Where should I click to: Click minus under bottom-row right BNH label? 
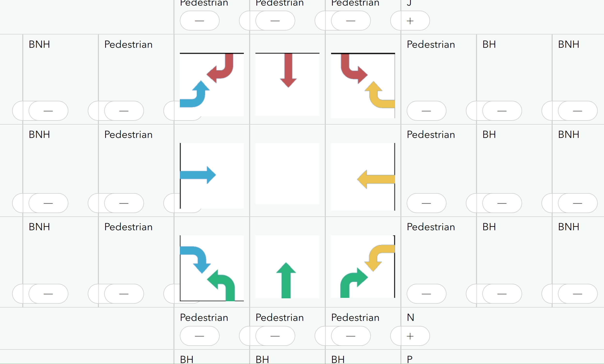578,294
